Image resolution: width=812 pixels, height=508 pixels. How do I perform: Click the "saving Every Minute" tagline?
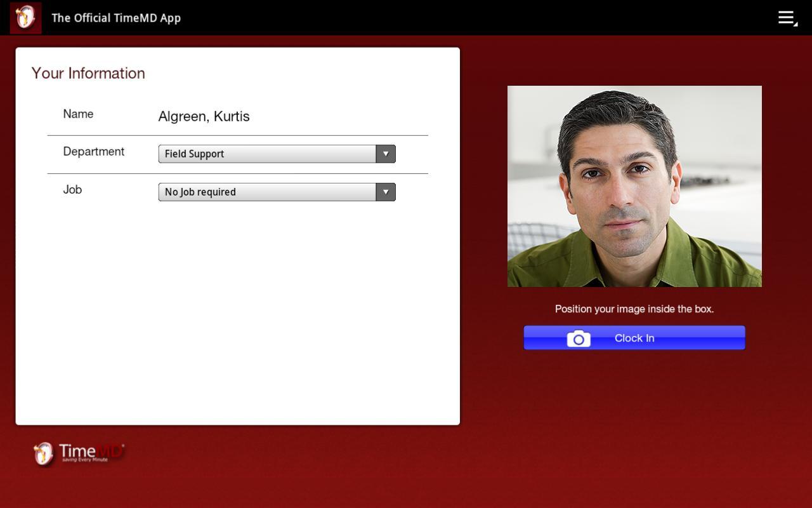click(x=84, y=460)
